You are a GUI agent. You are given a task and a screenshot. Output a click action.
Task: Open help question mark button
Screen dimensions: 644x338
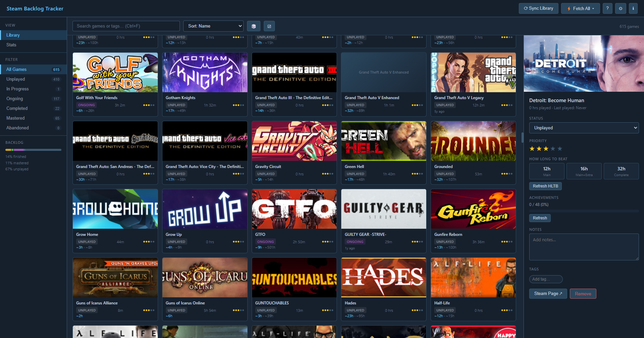tap(607, 8)
